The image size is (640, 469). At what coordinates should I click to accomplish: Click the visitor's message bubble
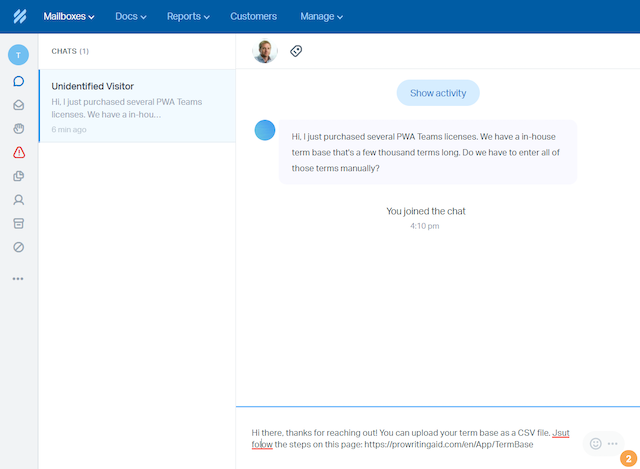(x=428, y=152)
